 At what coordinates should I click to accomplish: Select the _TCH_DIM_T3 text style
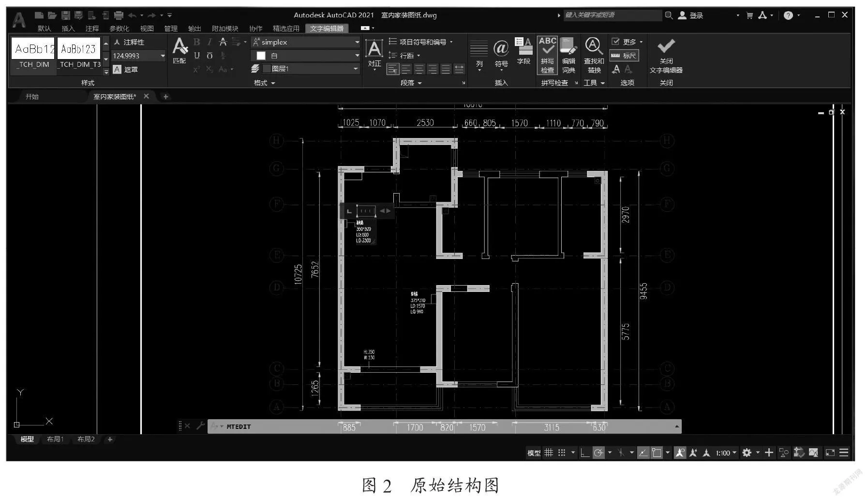(79, 54)
